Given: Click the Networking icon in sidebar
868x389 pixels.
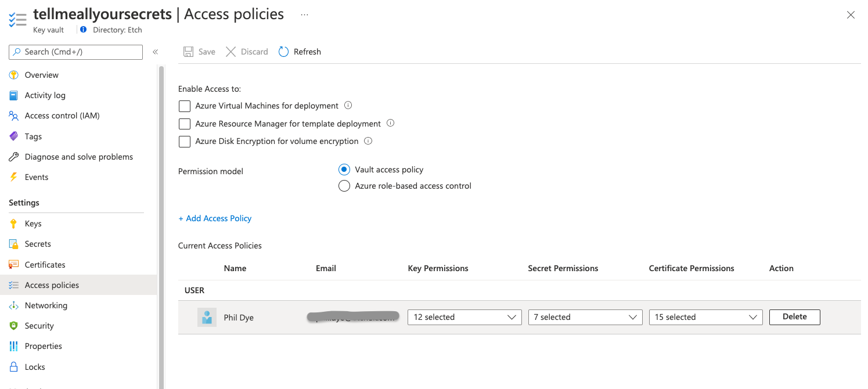Looking at the screenshot, I should click(x=14, y=305).
